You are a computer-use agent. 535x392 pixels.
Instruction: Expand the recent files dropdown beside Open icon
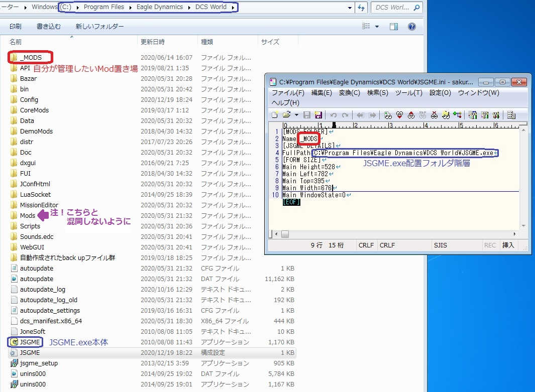pyautogui.click(x=296, y=115)
